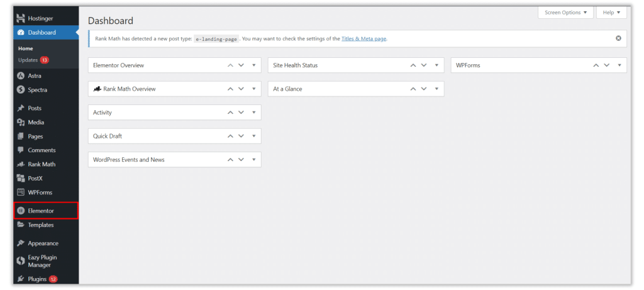Image resolution: width=644 pixels, height=290 pixels.
Task: Click the Quick Draft widget title
Action: [108, 136]
